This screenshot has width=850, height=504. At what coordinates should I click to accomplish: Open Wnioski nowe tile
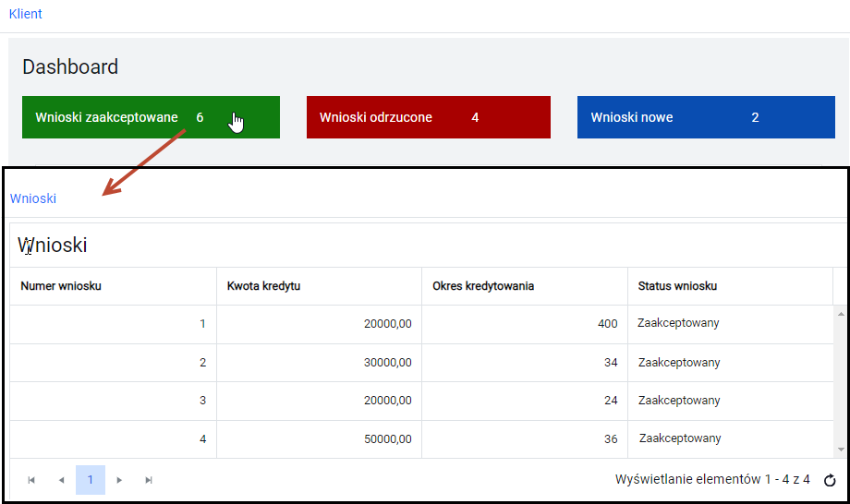pos(706,117)
